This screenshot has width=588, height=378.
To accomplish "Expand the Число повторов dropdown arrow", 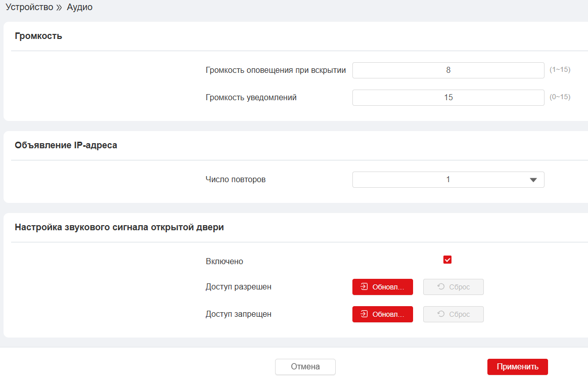I will [533, 180].
